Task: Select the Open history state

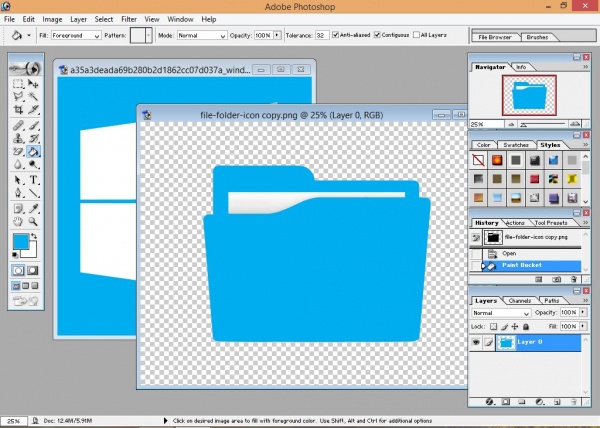Action: coord(510,254)
